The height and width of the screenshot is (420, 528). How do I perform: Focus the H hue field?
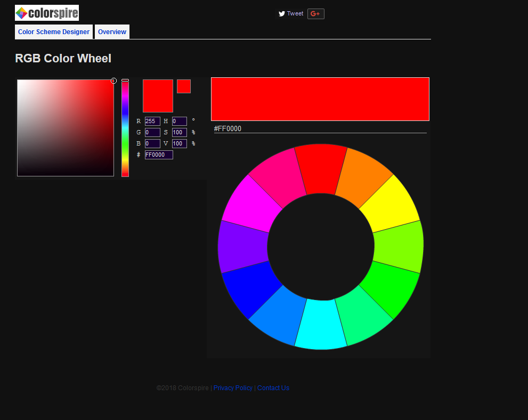pyautogui.click(x=180, y=121)
